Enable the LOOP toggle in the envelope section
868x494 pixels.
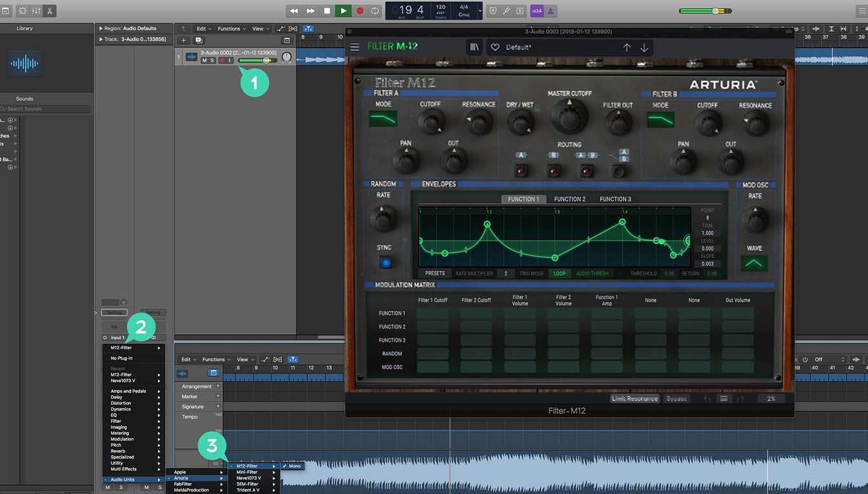click(560, 274)
